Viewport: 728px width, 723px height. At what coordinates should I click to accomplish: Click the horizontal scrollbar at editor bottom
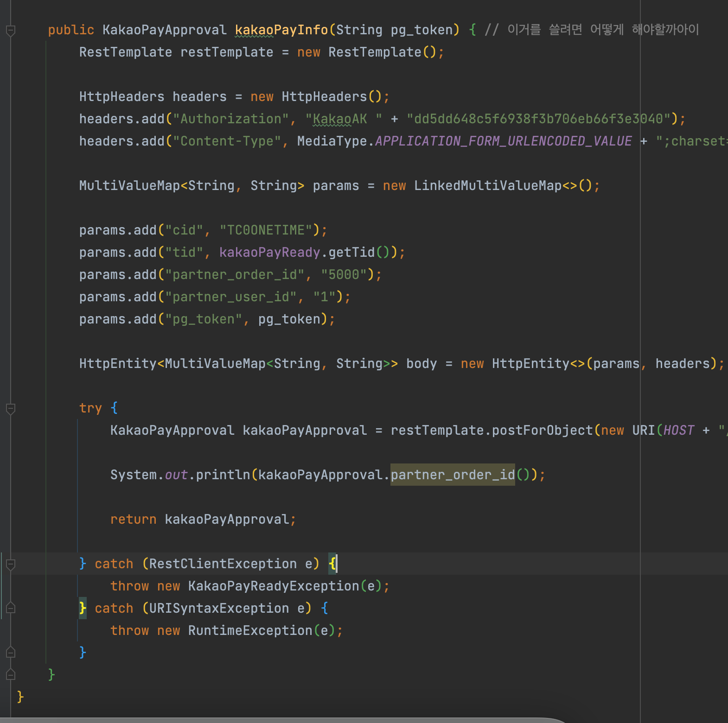pos(283,720)
